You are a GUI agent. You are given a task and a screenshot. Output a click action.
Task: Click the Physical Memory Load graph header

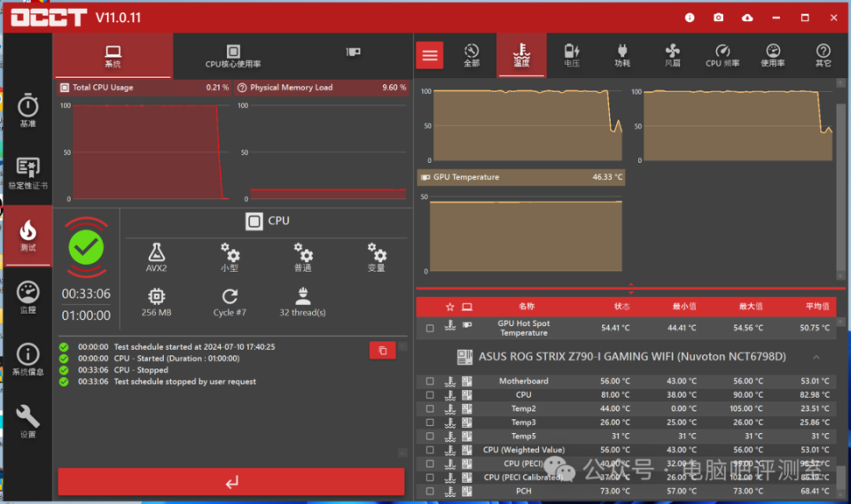point(323,88)
